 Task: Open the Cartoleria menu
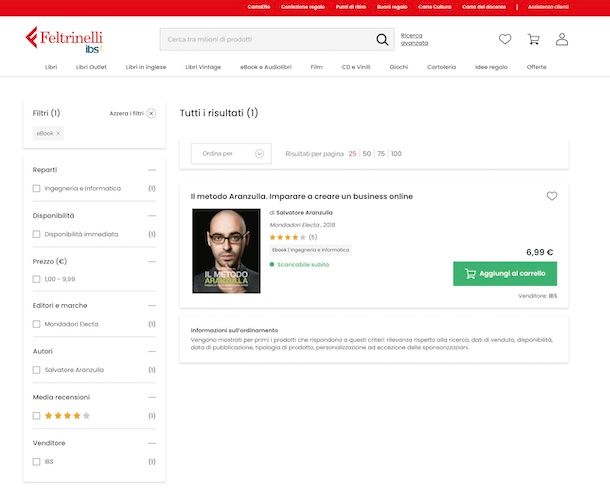pyautogui.click(x=442, y=67)
